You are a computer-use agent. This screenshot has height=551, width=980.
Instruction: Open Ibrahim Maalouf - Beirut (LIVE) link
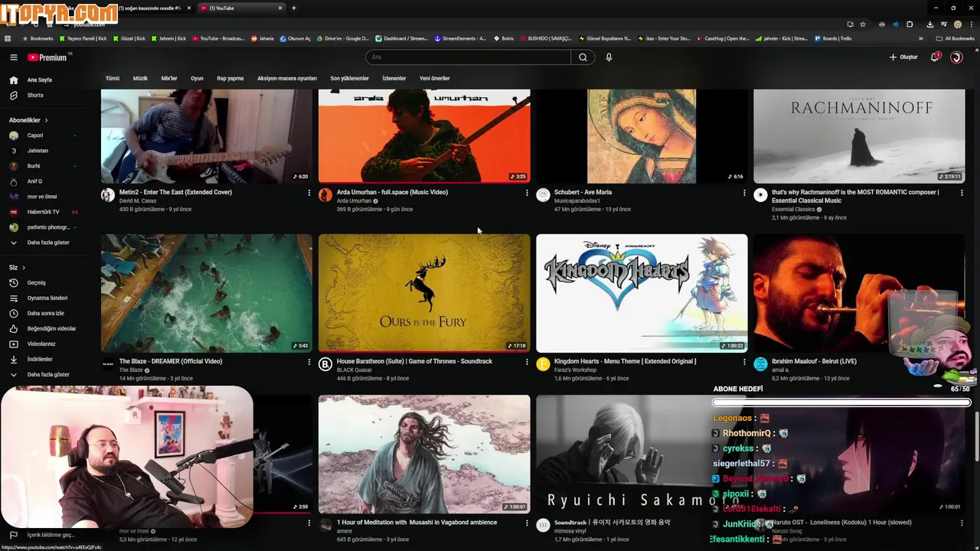click(x=814, y=361)
